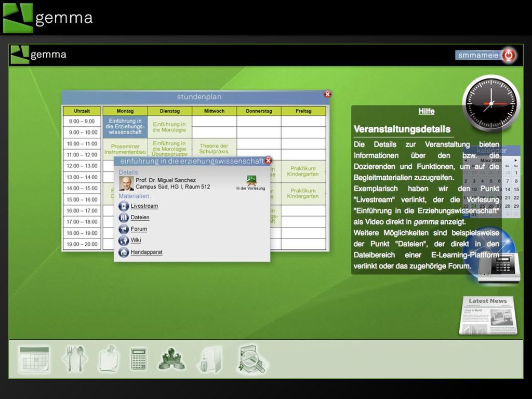Select day 29 in the kalender widget
Viewport: 532px width, 399px height.
(516, 206)
